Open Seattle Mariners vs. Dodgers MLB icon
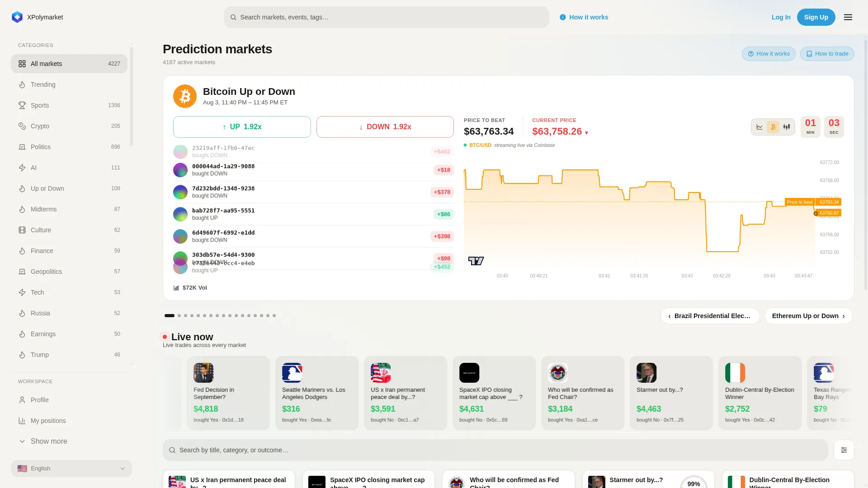Screen dimensions: 868x488 (x=292, y=373)
